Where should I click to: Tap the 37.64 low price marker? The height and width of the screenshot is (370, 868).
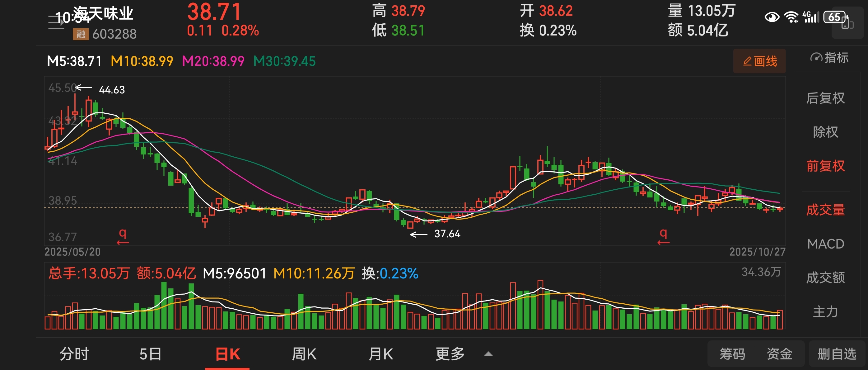[447, 233]
